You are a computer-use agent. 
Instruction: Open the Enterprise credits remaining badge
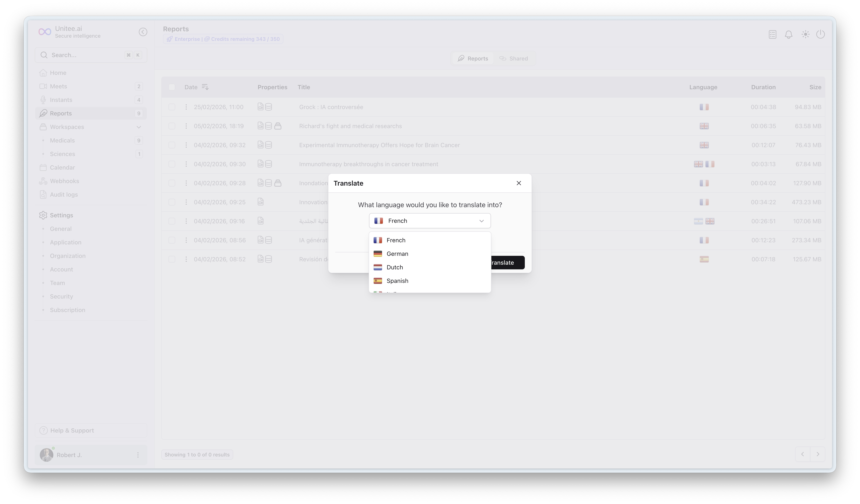(x=223, y=39)
